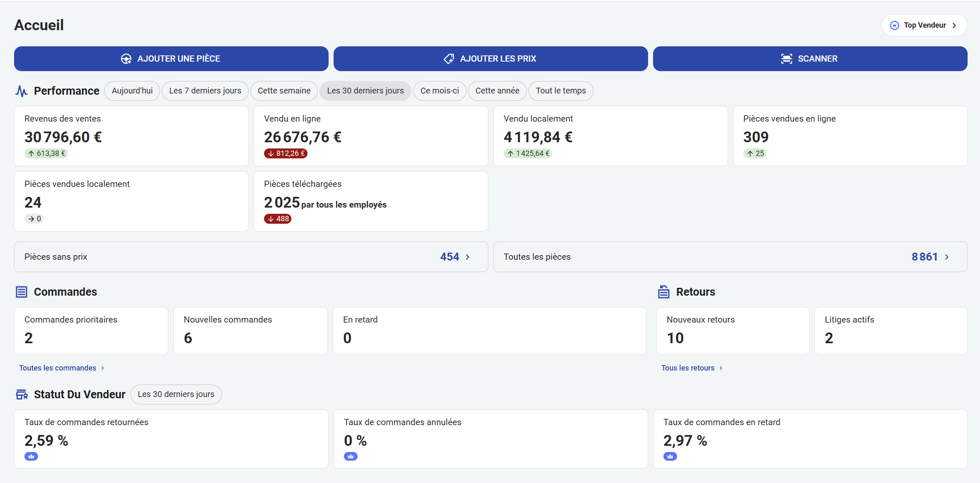Click the Statut Du Vendeur 30 jours chip
Image resolution: width=980 pixels, height=483 pixels.
[176, 394]
